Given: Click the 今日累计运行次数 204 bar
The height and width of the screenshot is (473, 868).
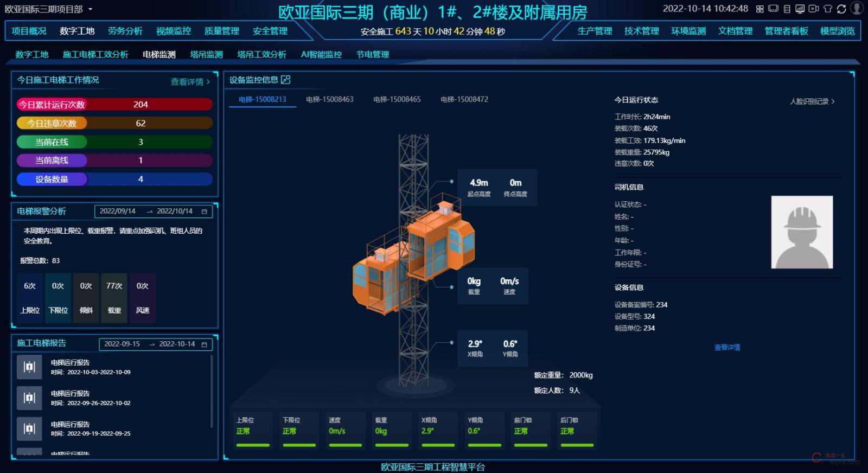Looking at the screenshot, I should coord(114,104).
